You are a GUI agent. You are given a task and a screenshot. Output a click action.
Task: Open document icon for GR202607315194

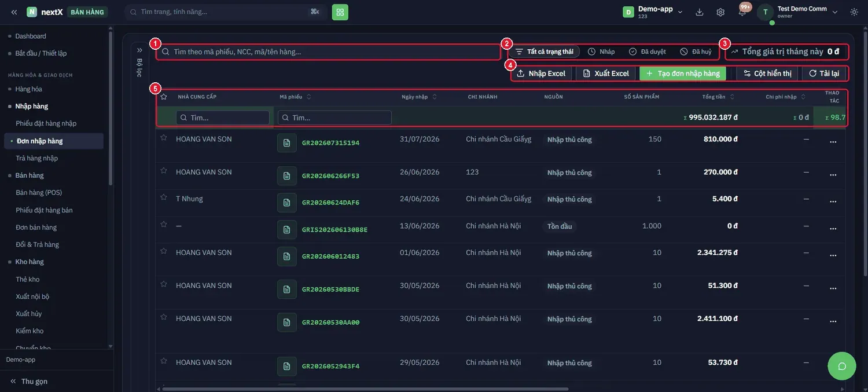[x=287, y=143]
